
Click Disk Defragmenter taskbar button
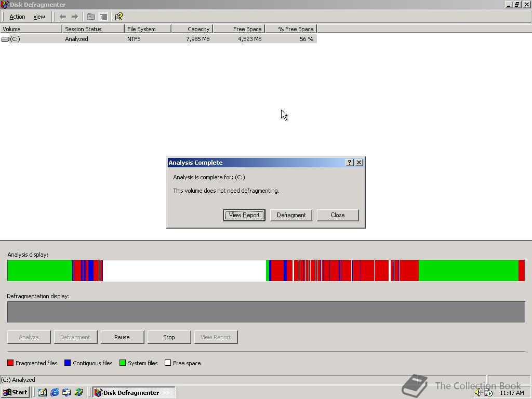click(x=134, y=393)
